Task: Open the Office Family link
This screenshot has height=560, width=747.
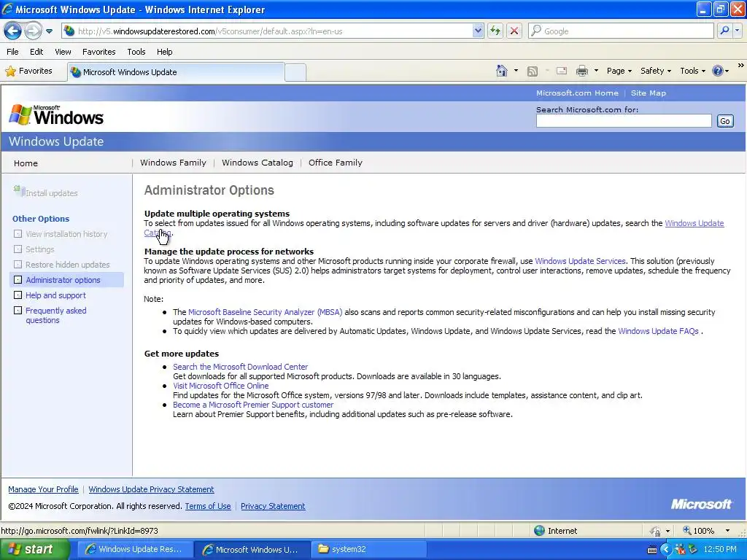Action: (336, 163)
